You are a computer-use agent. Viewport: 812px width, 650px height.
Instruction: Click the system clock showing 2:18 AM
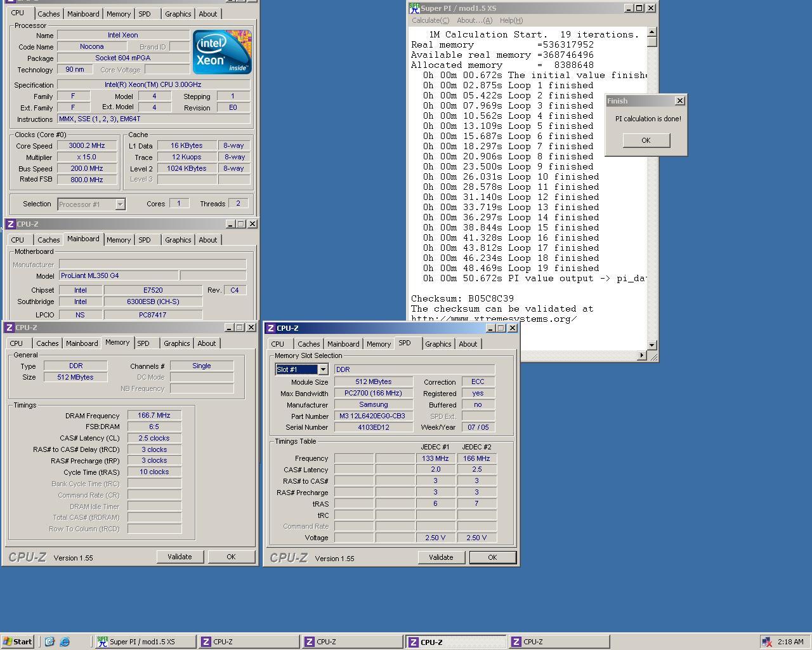[790, 642]
